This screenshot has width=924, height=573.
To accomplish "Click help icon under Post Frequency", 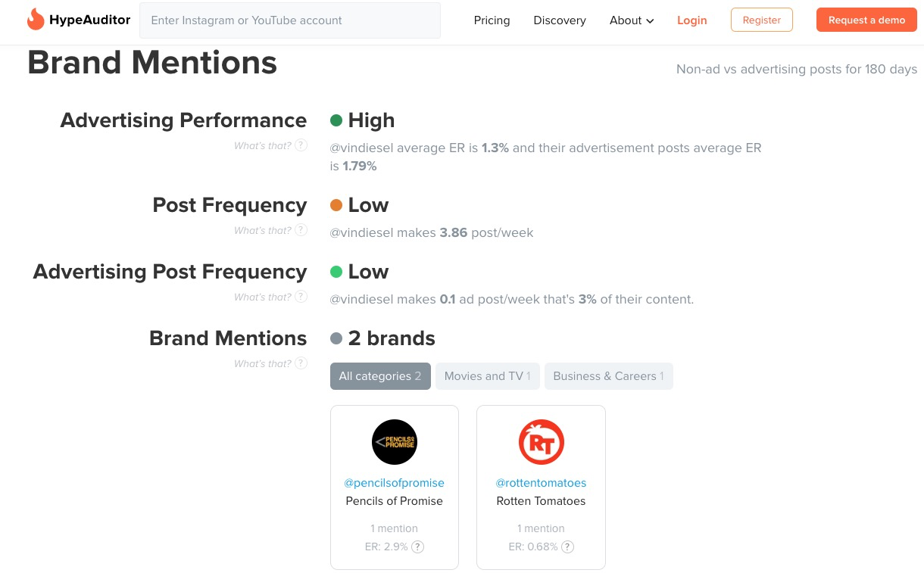I will tap(301, 230).
